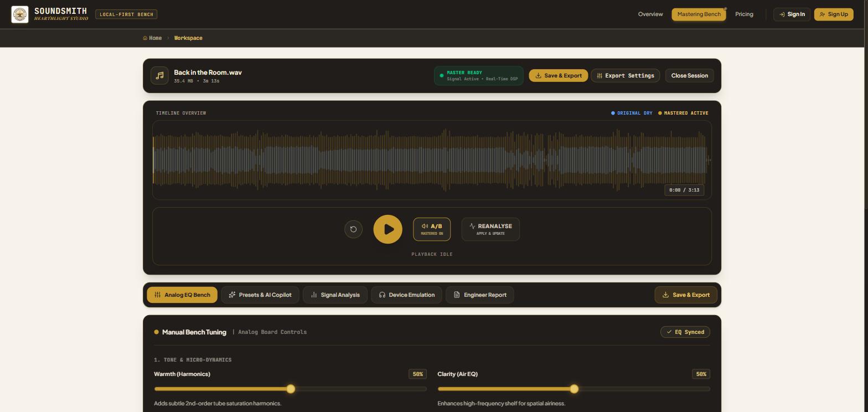Click the Back in the Room.wav filename
This screenshot has height=412, width=868.
tap(208, 73)
